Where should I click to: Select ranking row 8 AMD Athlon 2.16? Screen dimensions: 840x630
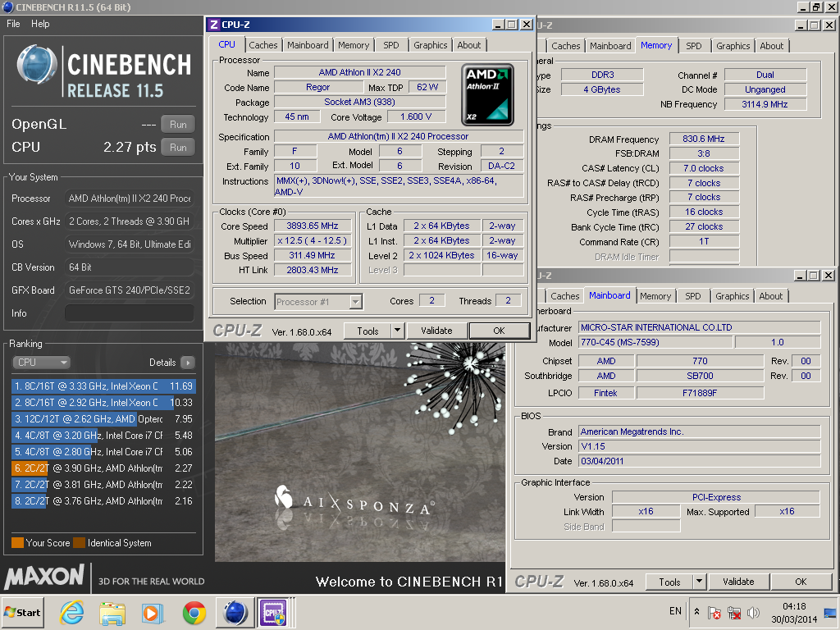103,501
